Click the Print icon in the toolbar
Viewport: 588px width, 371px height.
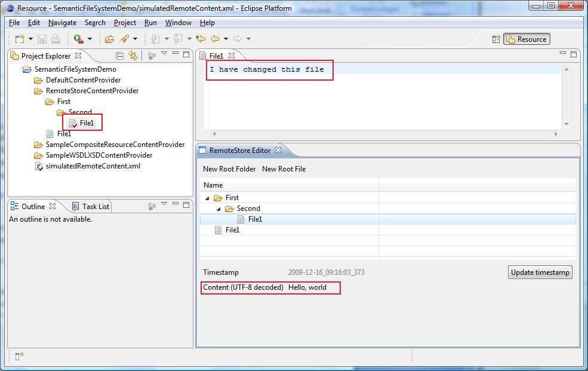click(x=55, y=38)
